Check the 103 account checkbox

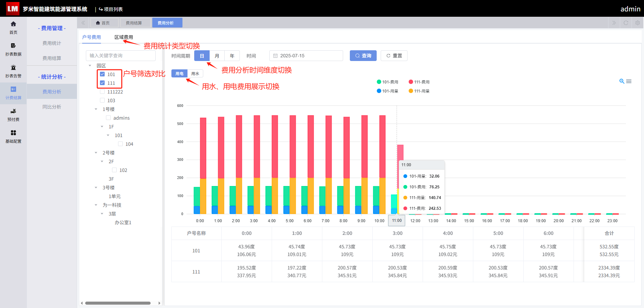(x=102, y=100)
